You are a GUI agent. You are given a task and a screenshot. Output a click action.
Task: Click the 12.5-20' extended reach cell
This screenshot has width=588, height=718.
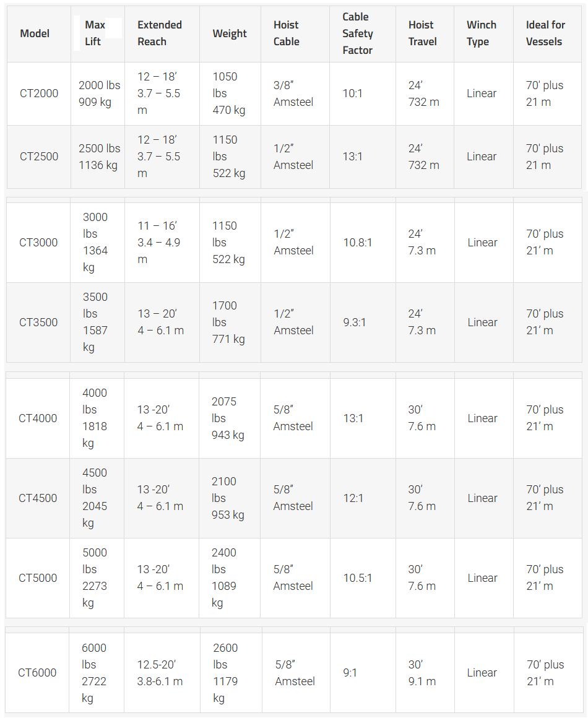tap(162, 673)
